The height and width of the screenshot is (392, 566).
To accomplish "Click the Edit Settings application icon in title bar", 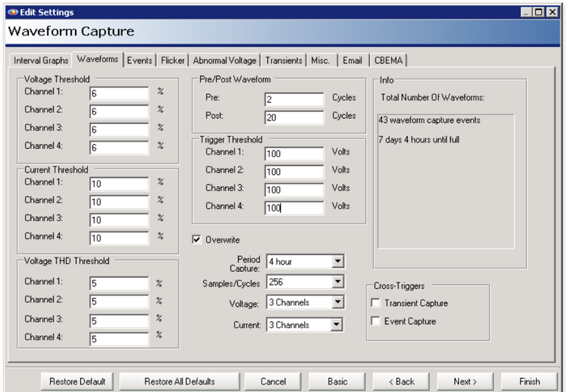I will [12, 12].
